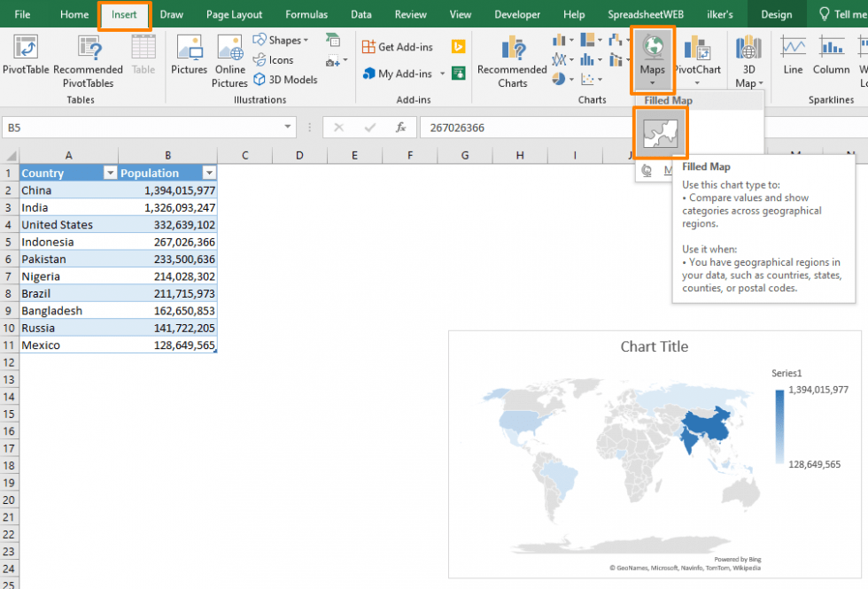Expand the Shapes gallery
This screenshot has height=589, width=868.
[x=282, y=39]
